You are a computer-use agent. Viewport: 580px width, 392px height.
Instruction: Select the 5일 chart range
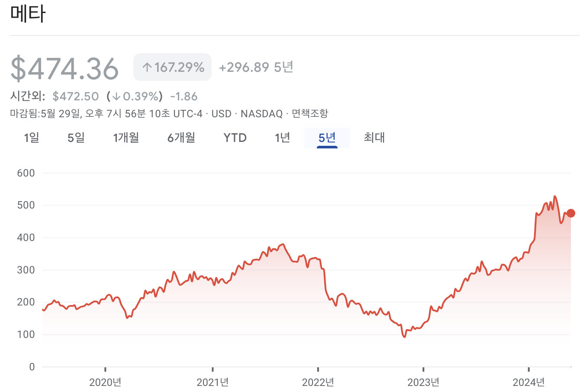[75, 138]
